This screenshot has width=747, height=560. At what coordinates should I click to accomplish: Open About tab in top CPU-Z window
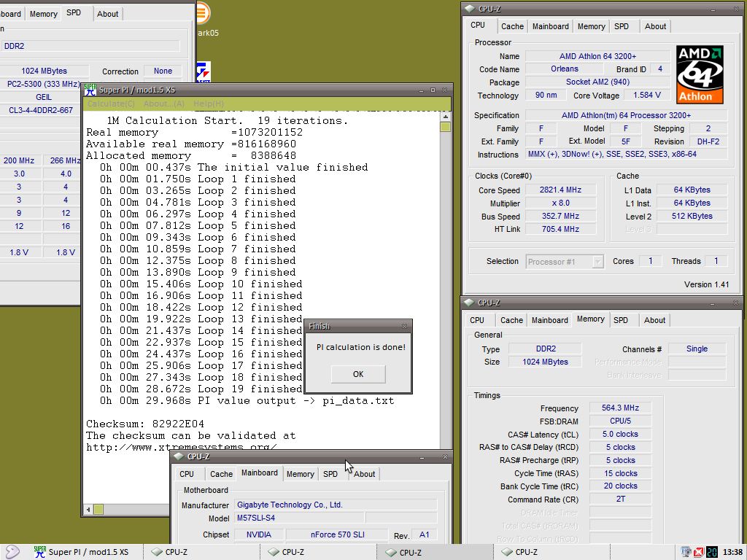pyautogui.click(x=656, y=27)
